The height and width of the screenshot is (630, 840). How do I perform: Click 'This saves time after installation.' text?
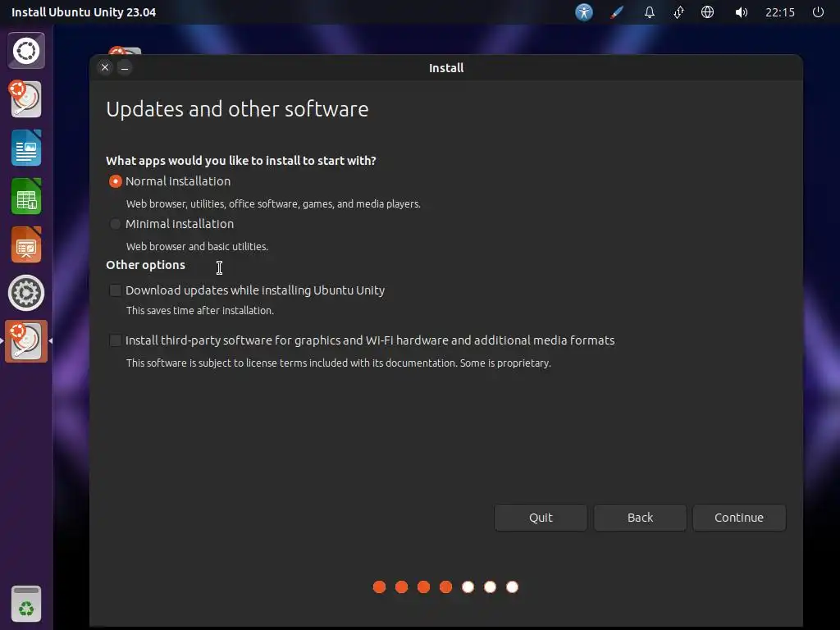coord(200,310)
